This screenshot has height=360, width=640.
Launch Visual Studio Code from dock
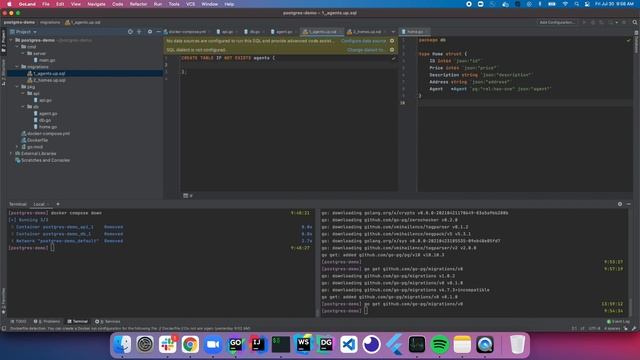pyautogui.click(x=349, y=344)
